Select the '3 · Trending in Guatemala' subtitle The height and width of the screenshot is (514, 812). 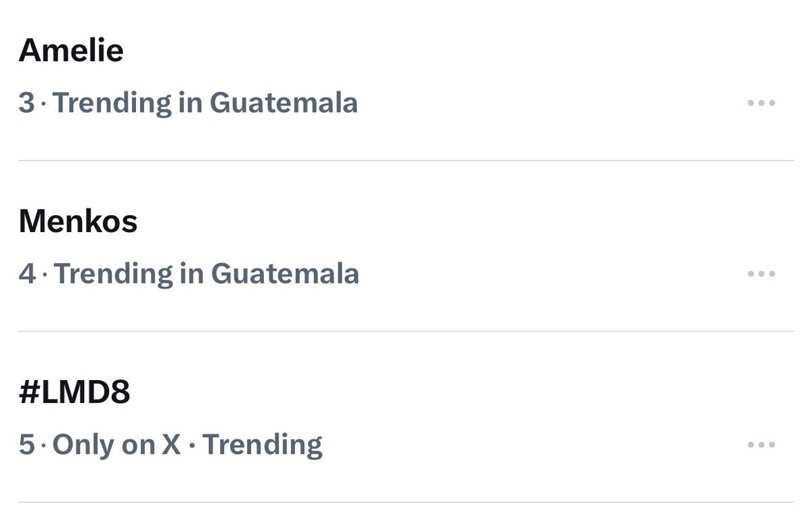[x=188, y=103]
